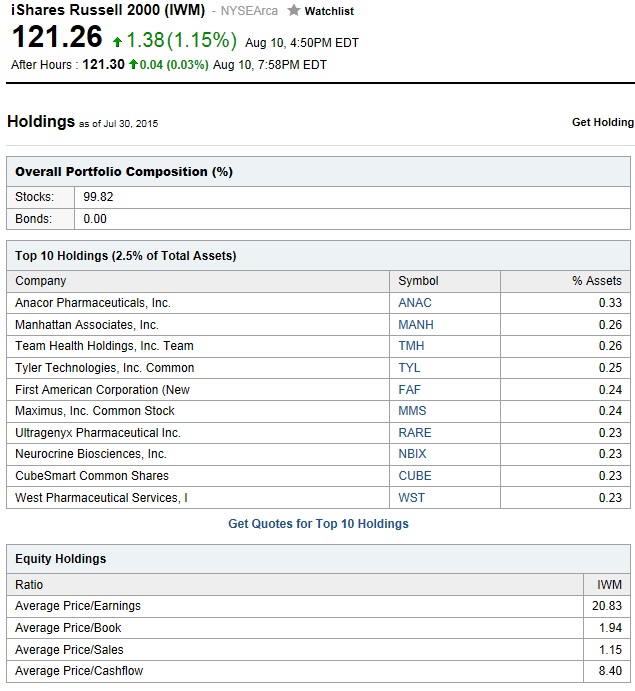This screenshot has width=635, height=691.
Task: Click the Average Price/Earnings row label
Action: 78,606
